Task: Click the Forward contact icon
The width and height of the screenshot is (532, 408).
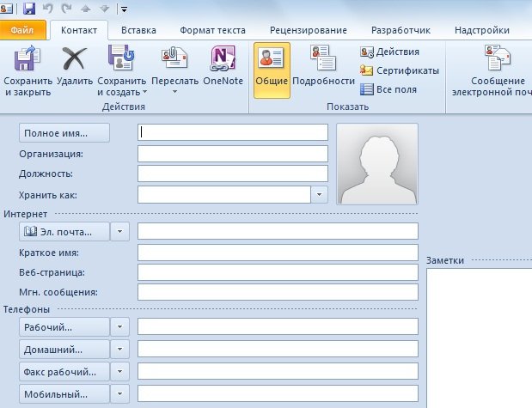Action: (174, 60)
